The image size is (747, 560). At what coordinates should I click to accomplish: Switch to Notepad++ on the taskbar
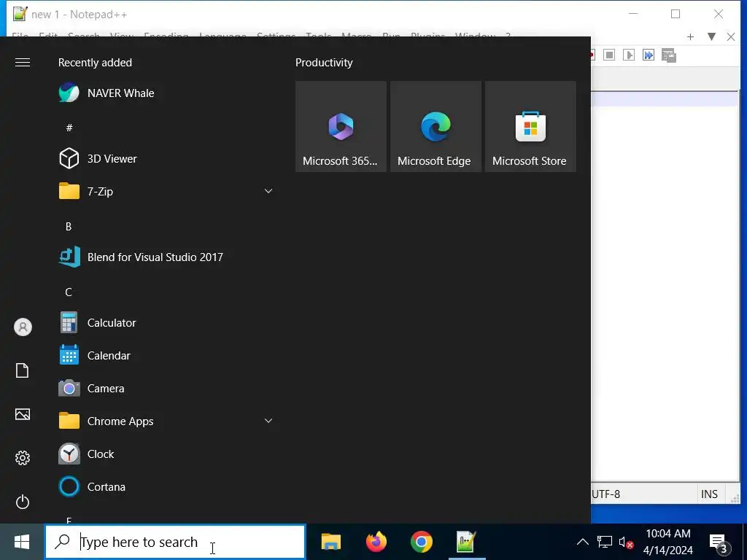pos(466,542)
